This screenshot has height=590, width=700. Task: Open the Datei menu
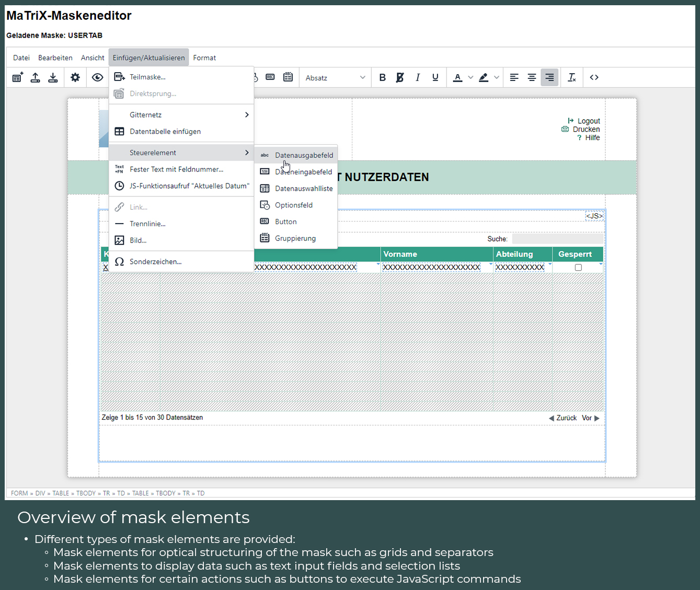(21, 58)
